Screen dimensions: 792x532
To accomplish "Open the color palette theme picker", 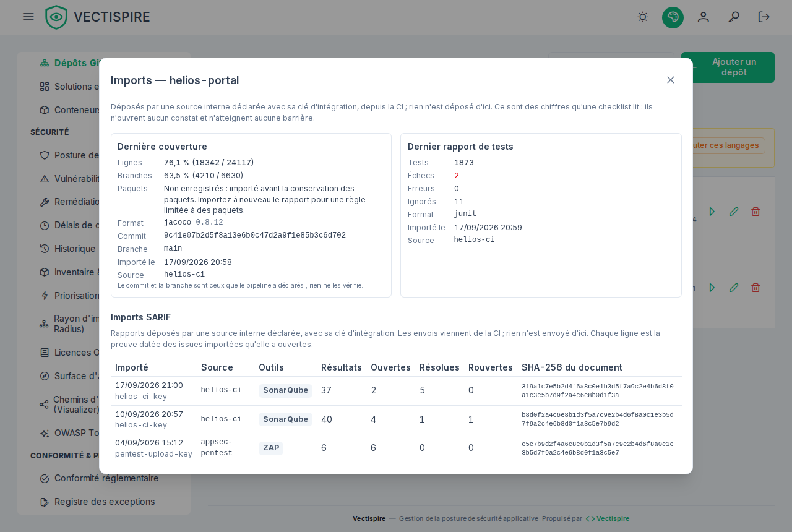I will 673,17.
